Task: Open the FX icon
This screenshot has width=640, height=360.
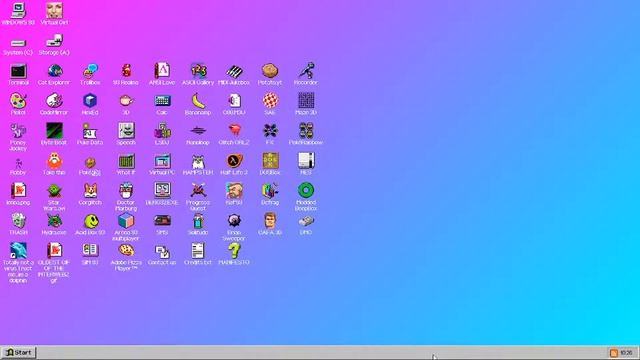Action: [270, 131]
